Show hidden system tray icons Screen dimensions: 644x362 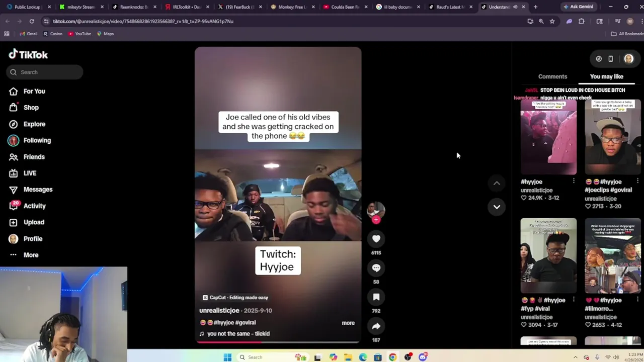coord(575,357)
